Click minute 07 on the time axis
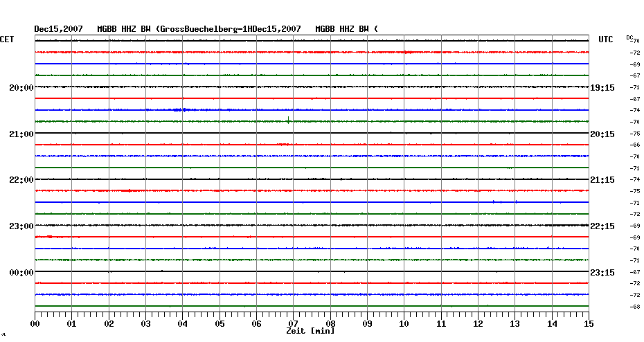 tap(293, 324)
